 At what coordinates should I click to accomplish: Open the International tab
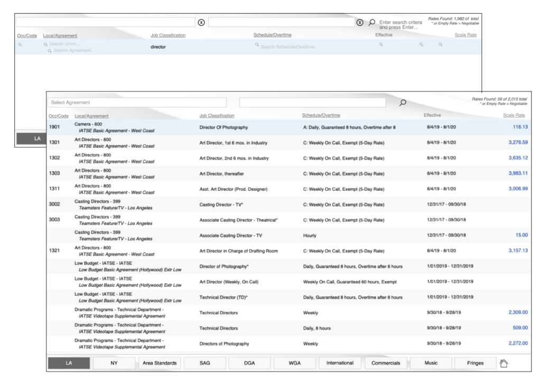click(340, 363)
